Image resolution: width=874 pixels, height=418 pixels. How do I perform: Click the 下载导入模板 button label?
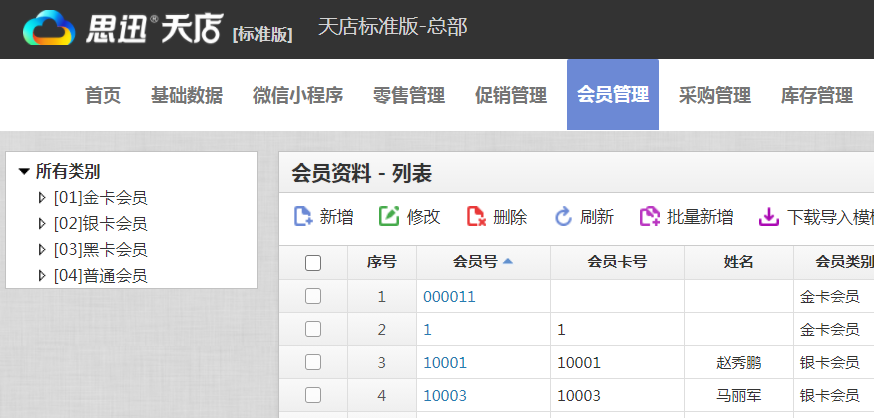[830, 216]
